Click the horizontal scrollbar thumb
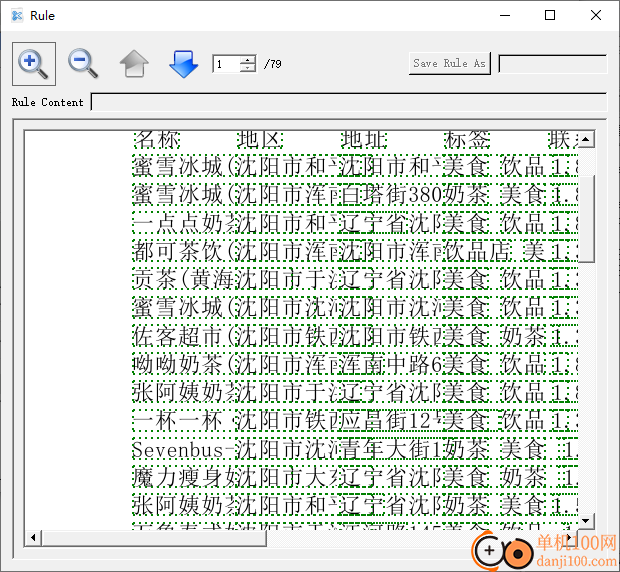620x572 pixels. (x=154, y=538)
